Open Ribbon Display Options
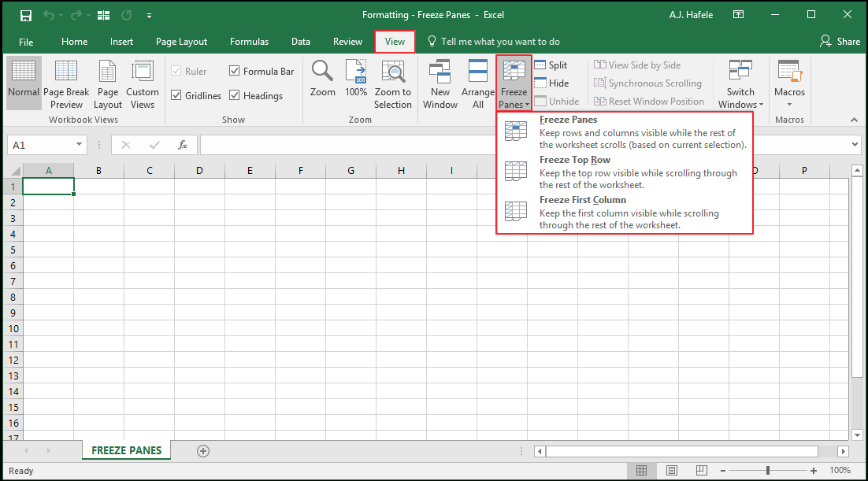The width and height of the screenshot is (868, 481). click(738, 15)
